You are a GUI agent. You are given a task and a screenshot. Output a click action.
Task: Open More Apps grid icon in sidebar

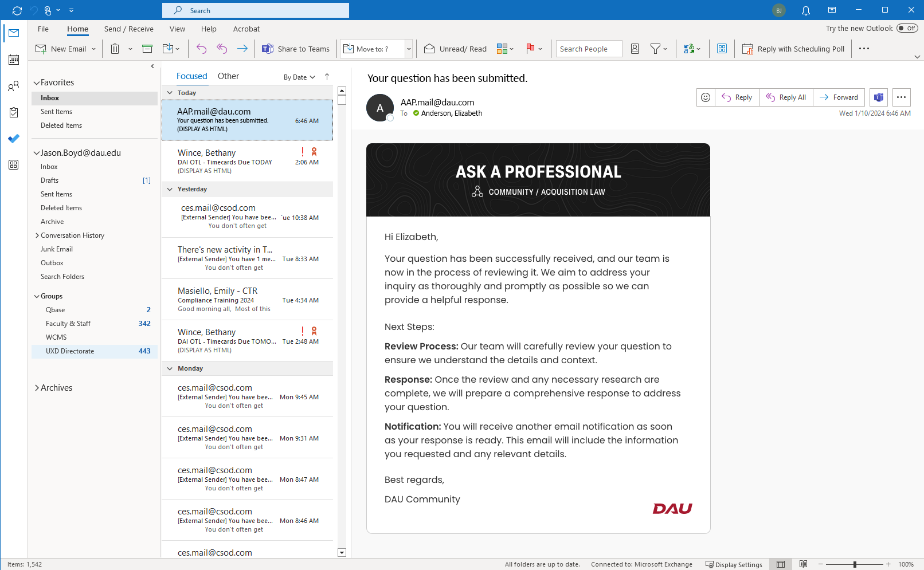pyautogui.click(x=14, y=165)
